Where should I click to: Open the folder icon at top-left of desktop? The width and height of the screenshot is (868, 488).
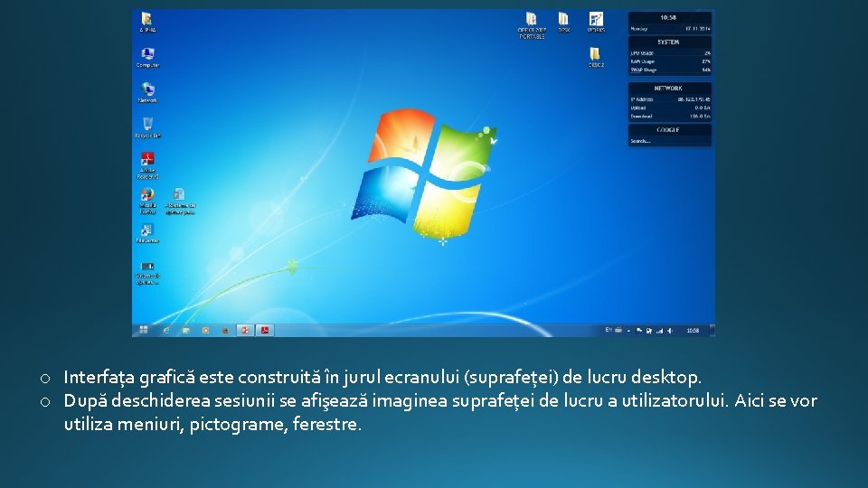(146, 22)
